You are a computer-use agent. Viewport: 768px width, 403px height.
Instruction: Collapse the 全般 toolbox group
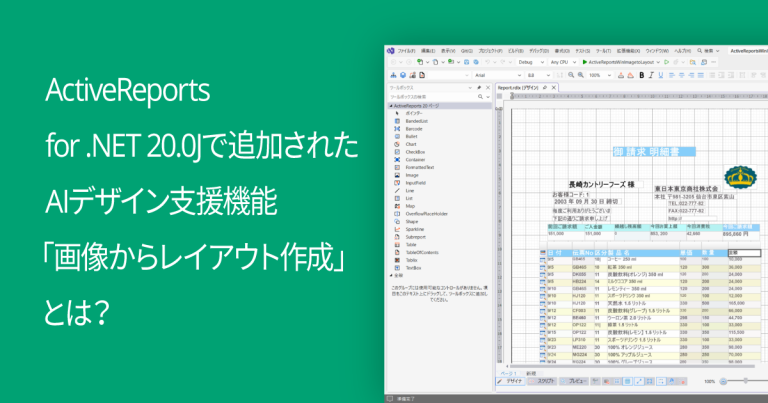pos(391,276)
